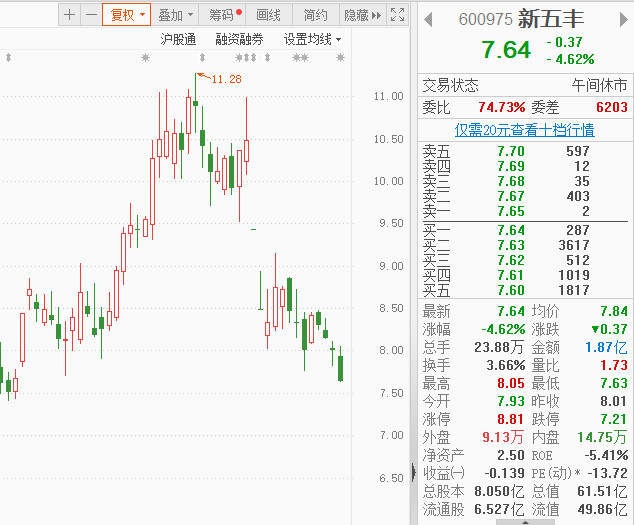The height and width of the screenshot is (525, 634).
Task: Toggle the 筹码 chip distribution view
Action: [x=222, y=15]
